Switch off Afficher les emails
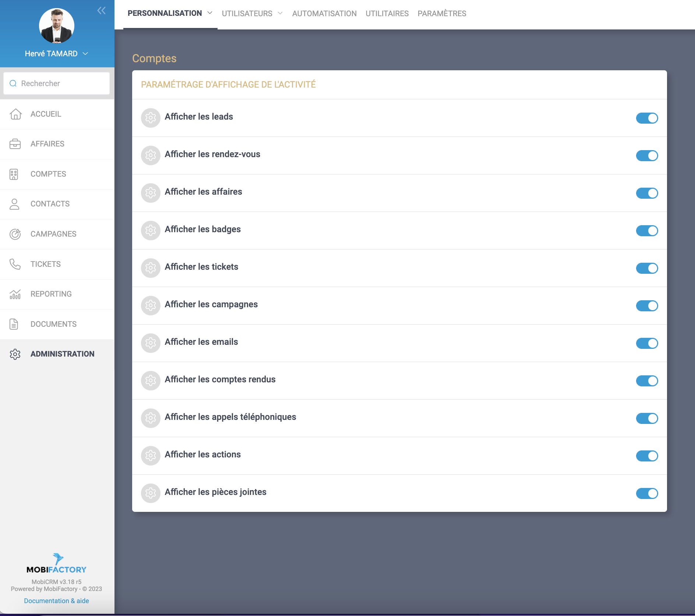Viewport: 695px width, 616px height. click(x=647, y=343)
